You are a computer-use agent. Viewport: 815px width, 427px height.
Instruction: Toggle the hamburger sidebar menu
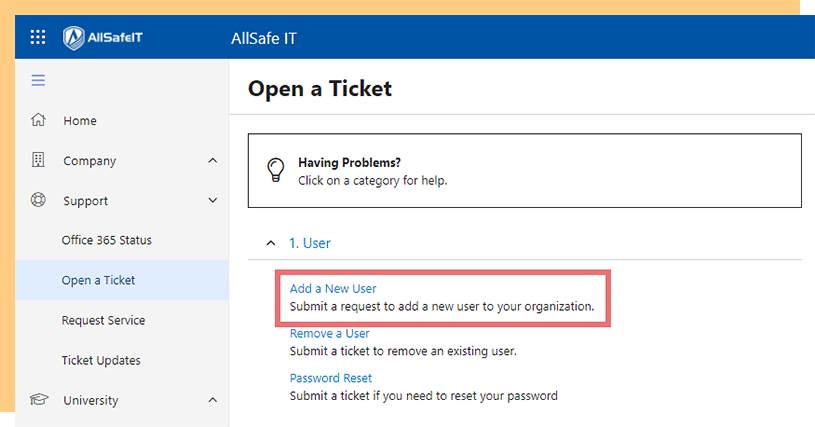[x=38, y=80]
